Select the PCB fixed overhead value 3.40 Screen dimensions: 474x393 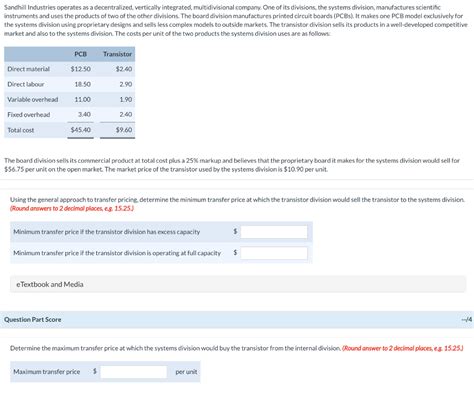[84, 114]
